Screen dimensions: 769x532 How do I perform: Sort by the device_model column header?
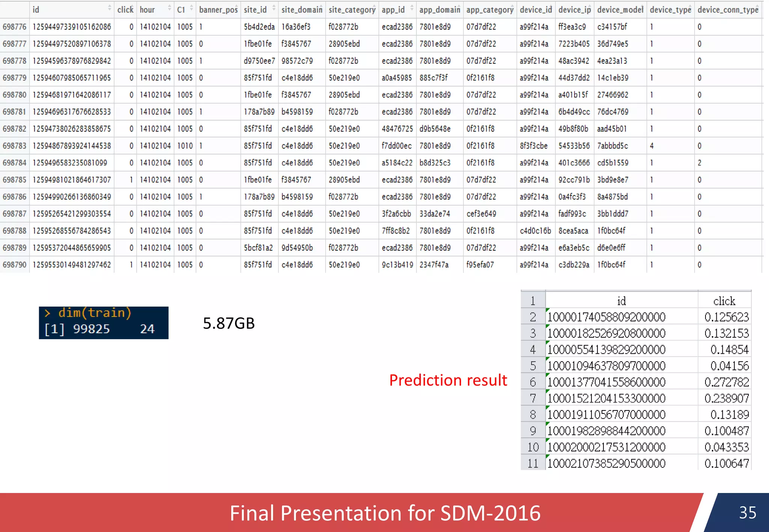pyautogui.click(x=620, y=10)
